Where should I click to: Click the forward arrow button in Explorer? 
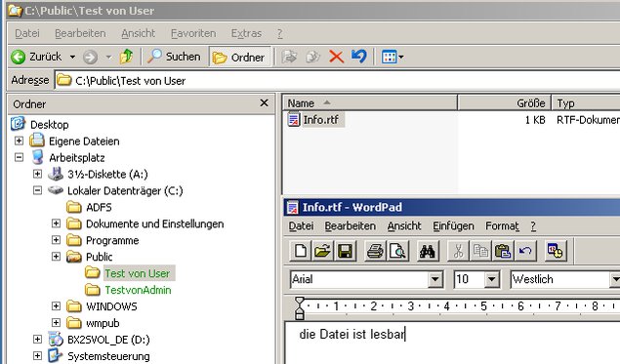point(90,58)
